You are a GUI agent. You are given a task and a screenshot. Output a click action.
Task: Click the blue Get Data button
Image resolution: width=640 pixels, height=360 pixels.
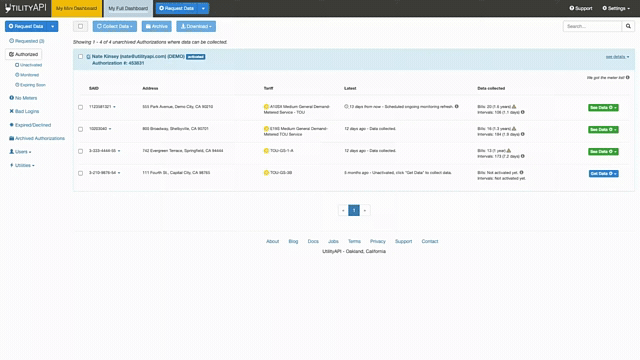[603, 173]
